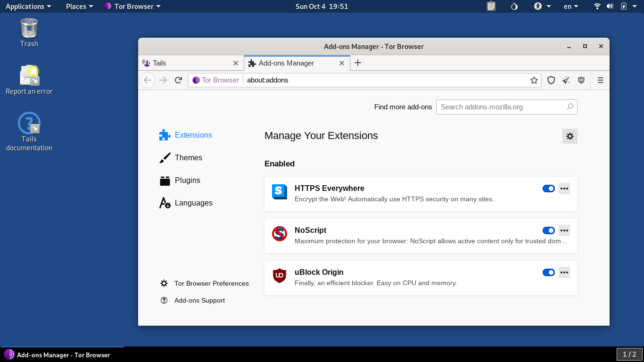
Task: Turn off the uBlock Origin toggle
Action: pos(549,272)
